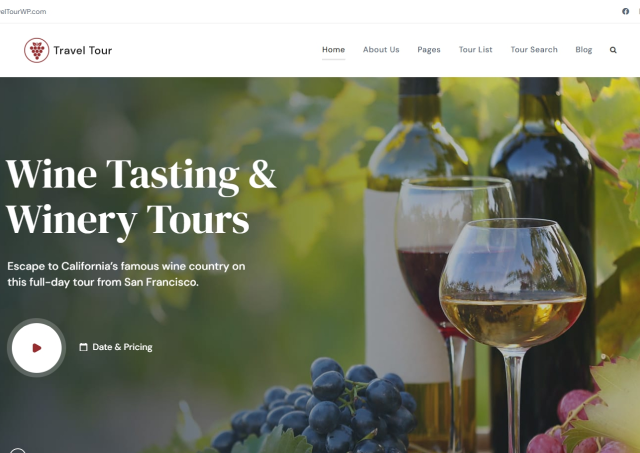The image size is (640, 453).
Task: Open the Facebook icon in top bar
Action: click(625, 11)
